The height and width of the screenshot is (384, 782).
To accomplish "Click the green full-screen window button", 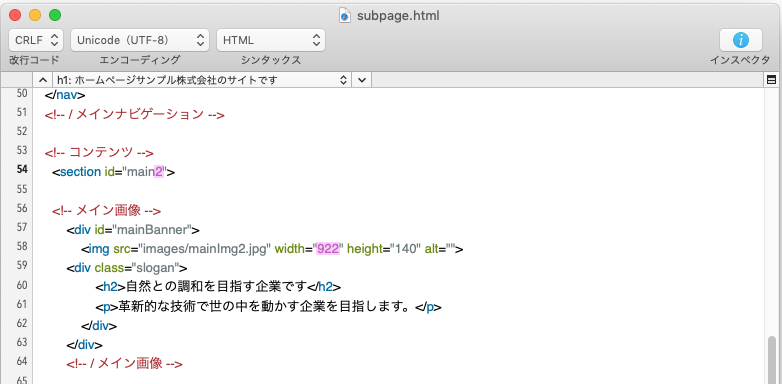I will click(x=55, y=15).
